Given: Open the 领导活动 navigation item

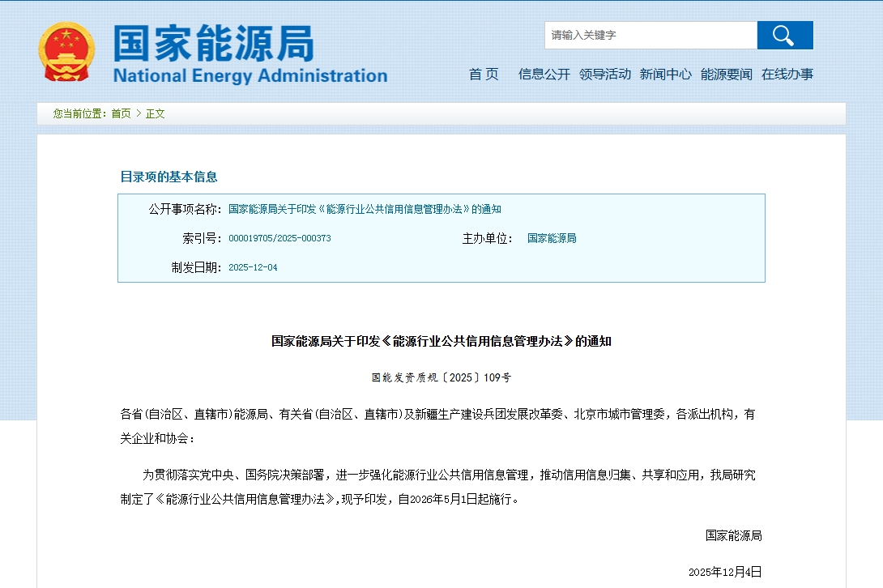Looking at the screenshot, I should point(604,75).
